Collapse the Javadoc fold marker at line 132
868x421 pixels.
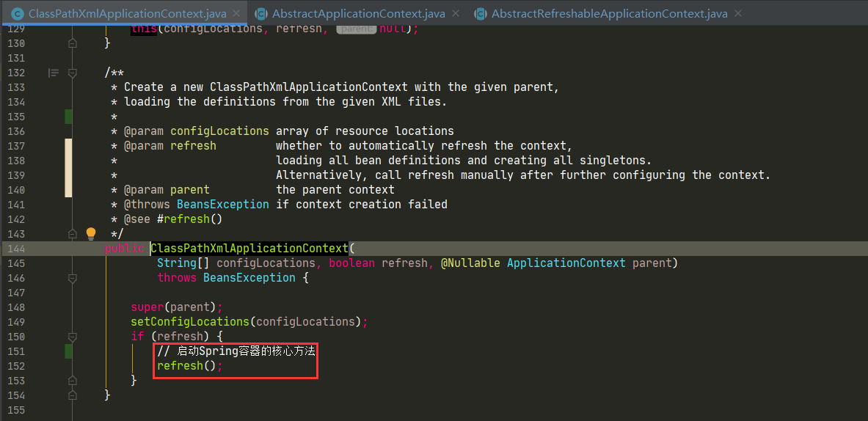(72, 73)
